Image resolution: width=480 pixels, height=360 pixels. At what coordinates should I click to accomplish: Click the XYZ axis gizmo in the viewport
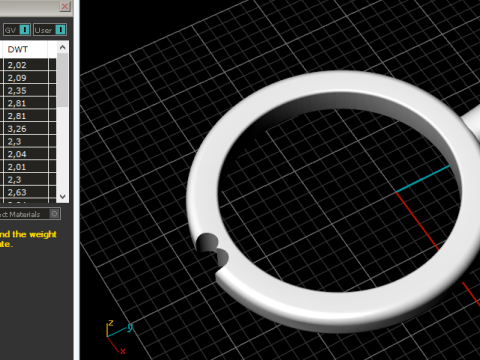[119, 336]
